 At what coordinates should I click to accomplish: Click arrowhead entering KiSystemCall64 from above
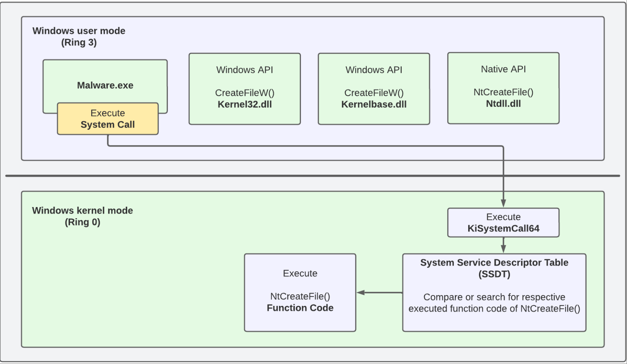(x=503, y=203)
